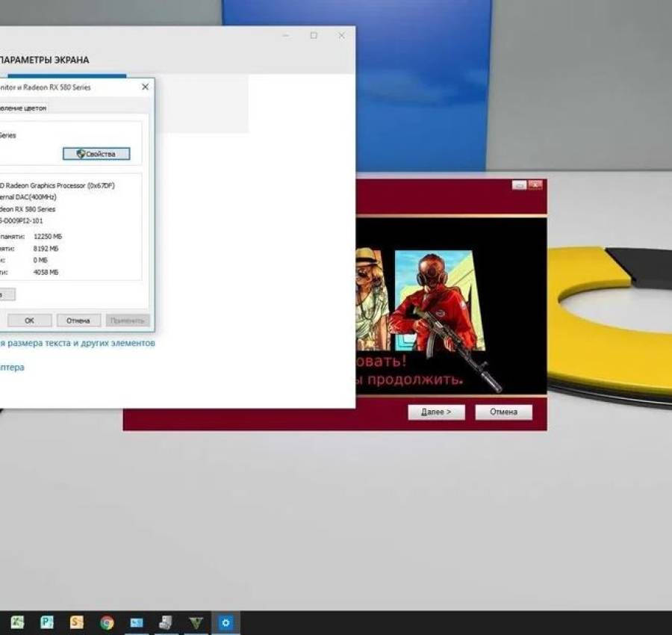Open the gray installer taskbar icon
The height and width of the screenshot is (635, 672).
click(x=166, y=622)
